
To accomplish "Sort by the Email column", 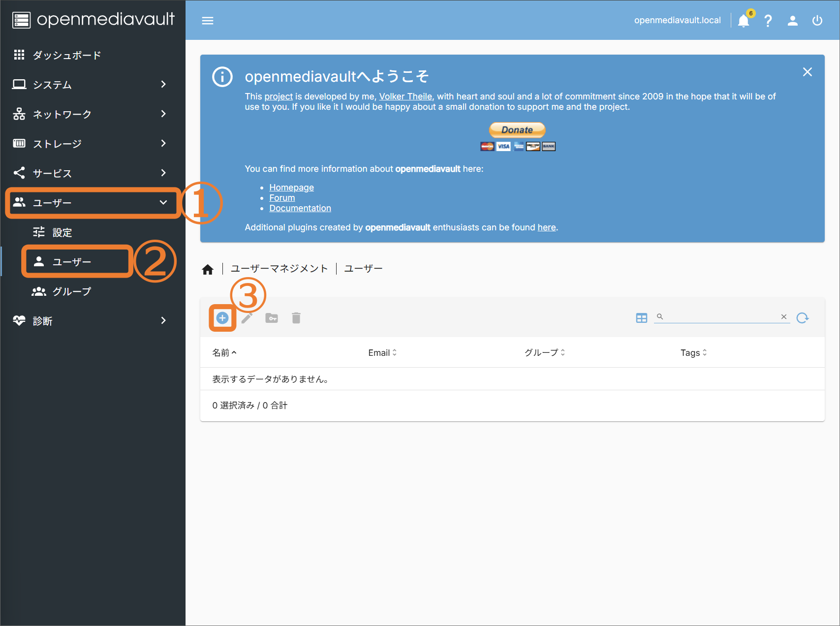I will pyautogui.click(x=382, y=353).
